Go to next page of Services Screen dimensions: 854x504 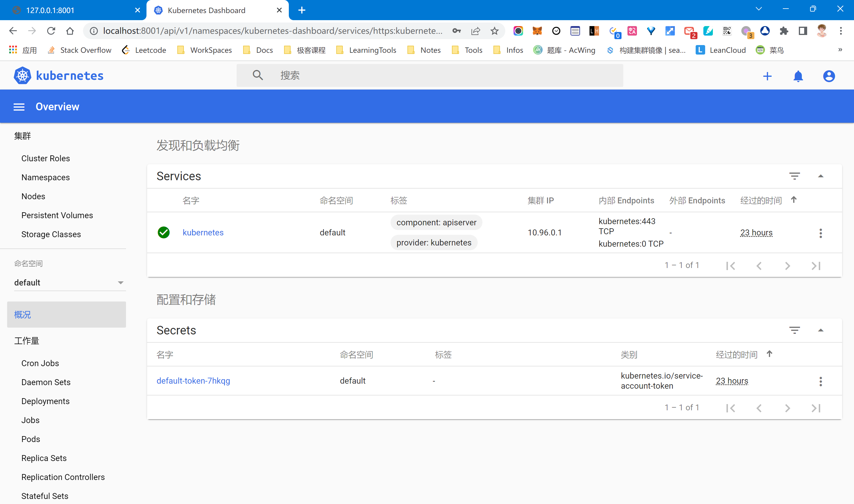[787, 266]
